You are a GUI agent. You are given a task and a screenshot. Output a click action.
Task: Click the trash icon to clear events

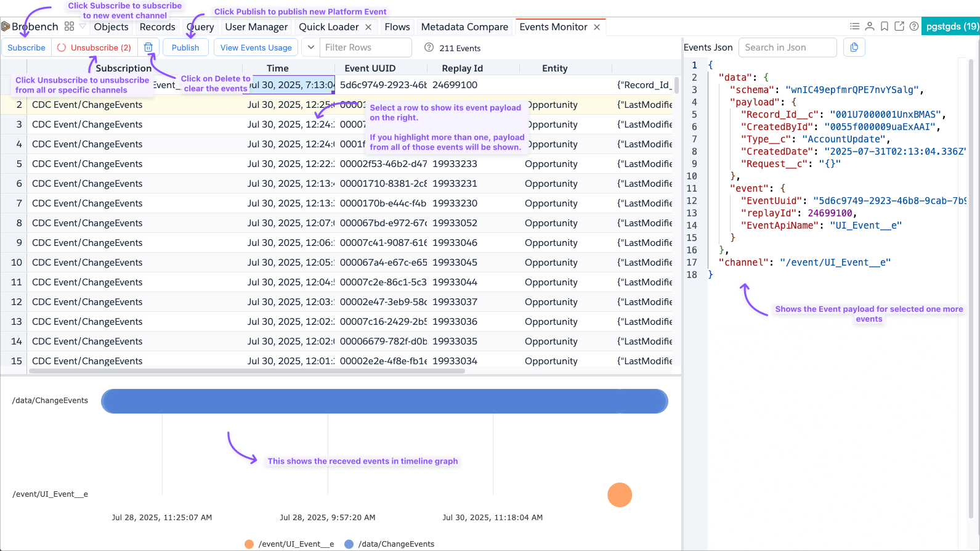pyautogui.click(x=148, y=47)
